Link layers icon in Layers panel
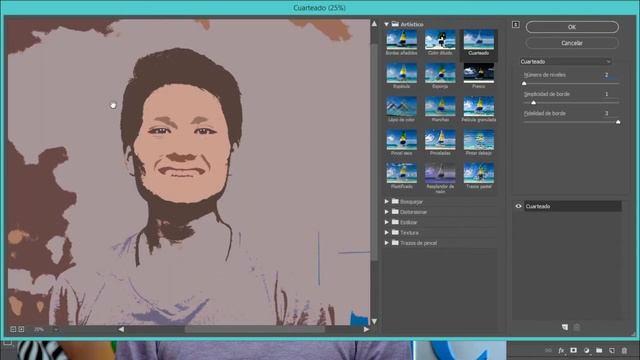 [x=548, y=351]
